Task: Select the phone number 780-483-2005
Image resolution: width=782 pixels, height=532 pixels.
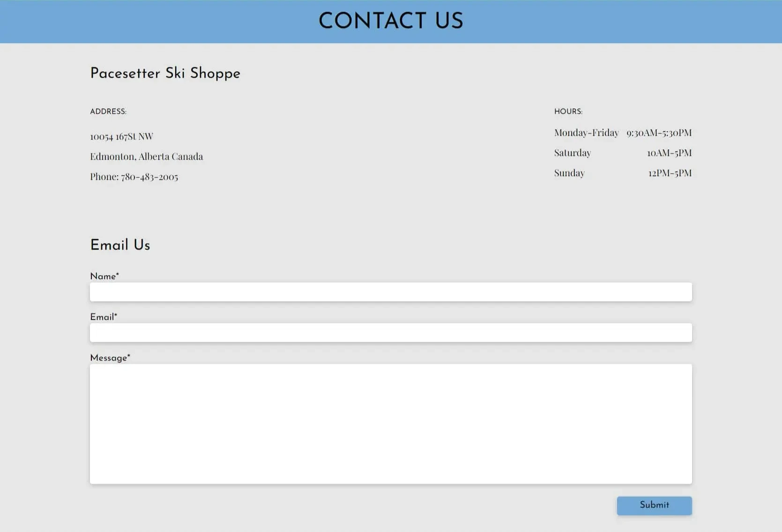Action: point(149,177)
